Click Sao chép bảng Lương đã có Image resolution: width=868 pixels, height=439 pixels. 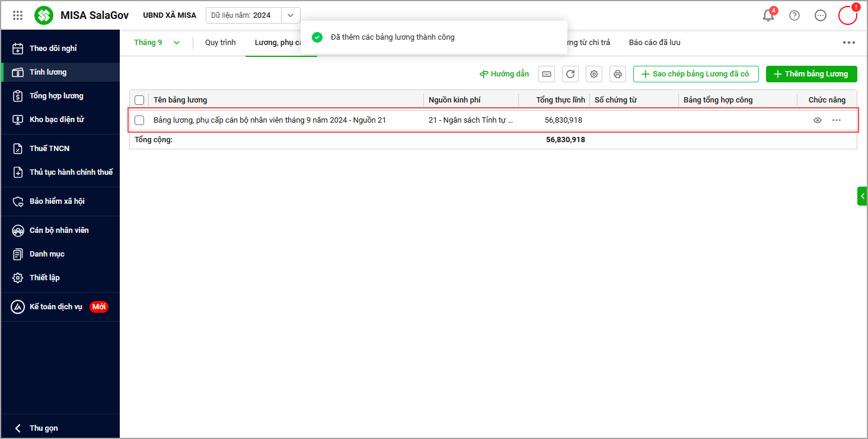click(695, 74)
